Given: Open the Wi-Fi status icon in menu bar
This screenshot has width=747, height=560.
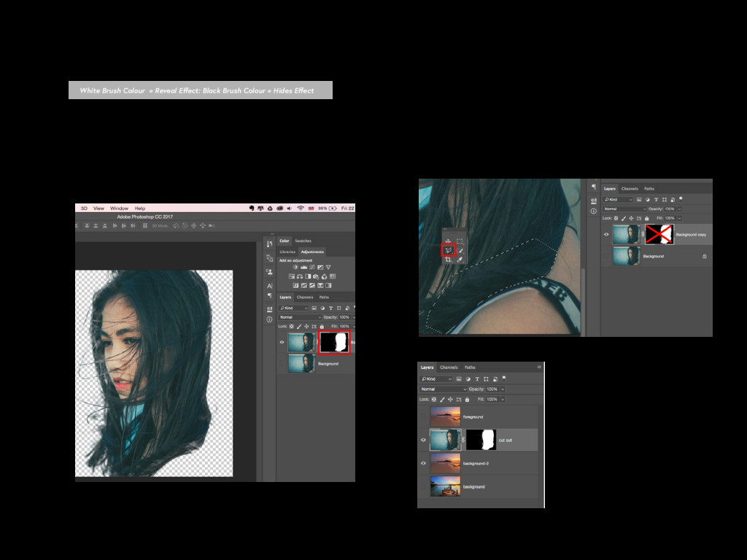Looking at the screenshot, I should point(300,209).
